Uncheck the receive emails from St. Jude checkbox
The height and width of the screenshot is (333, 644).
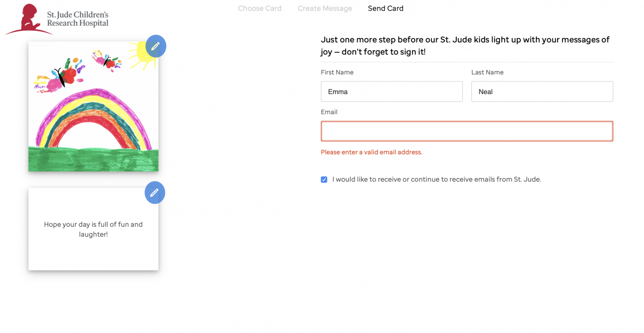[x=324, y=180]
